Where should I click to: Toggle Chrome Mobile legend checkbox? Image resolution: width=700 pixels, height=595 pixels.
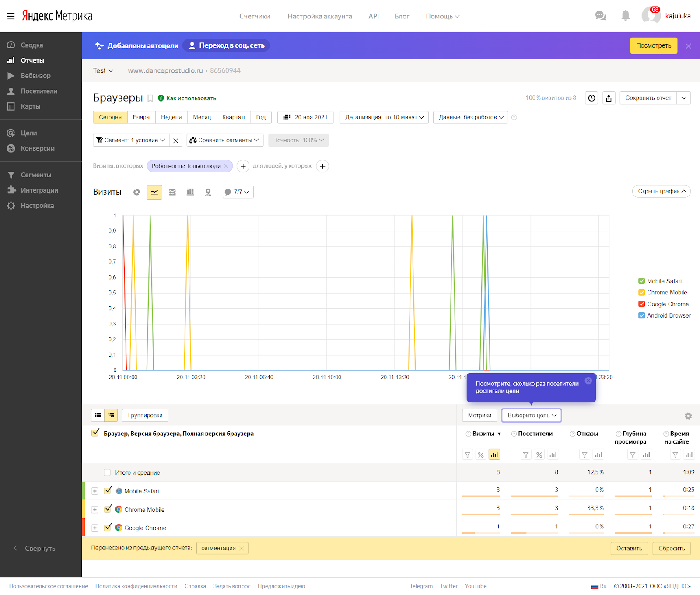[x=641, y=293]
